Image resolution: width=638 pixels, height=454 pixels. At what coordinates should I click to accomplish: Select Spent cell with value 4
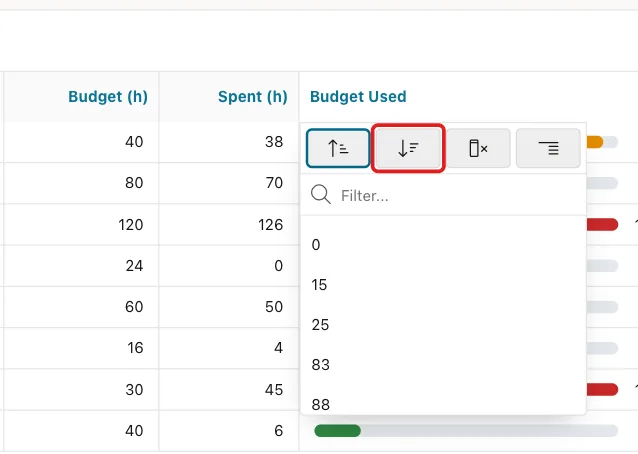229,348
